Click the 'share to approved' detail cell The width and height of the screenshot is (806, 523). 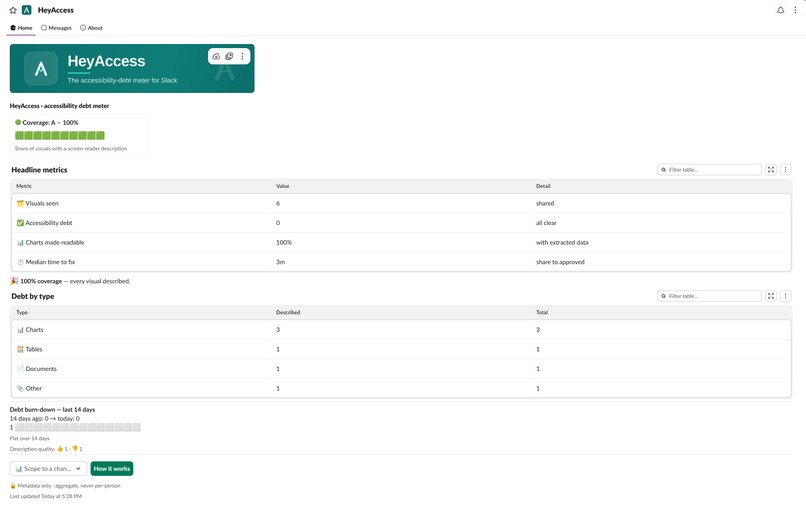(560, 262)
